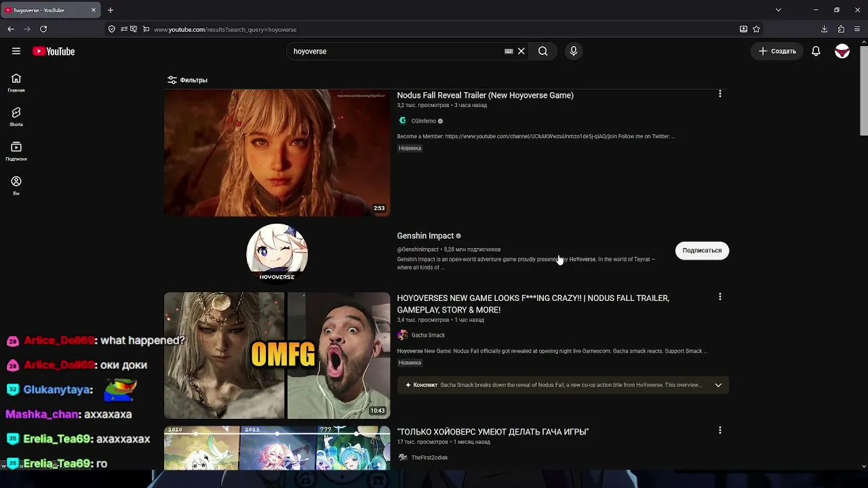Click the "3,4 тыс. просмотров" view count

click(x=423, y=321)
